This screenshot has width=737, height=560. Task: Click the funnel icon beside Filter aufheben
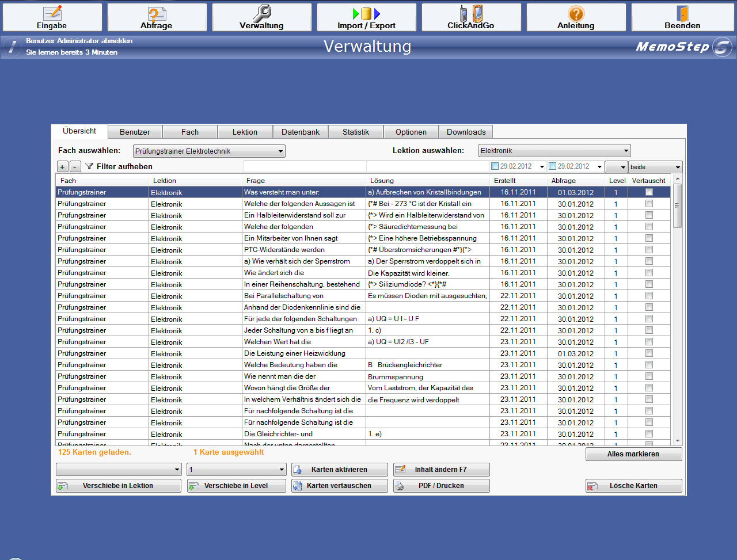pos(89,166)
